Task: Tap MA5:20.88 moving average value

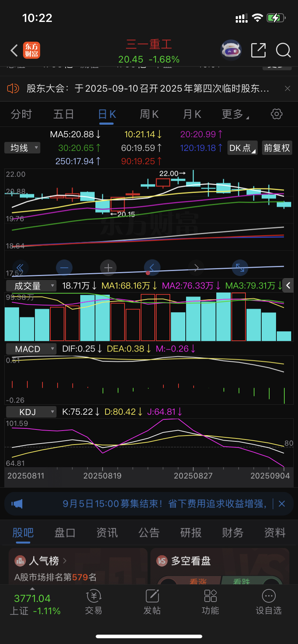Action: point(75,134)
